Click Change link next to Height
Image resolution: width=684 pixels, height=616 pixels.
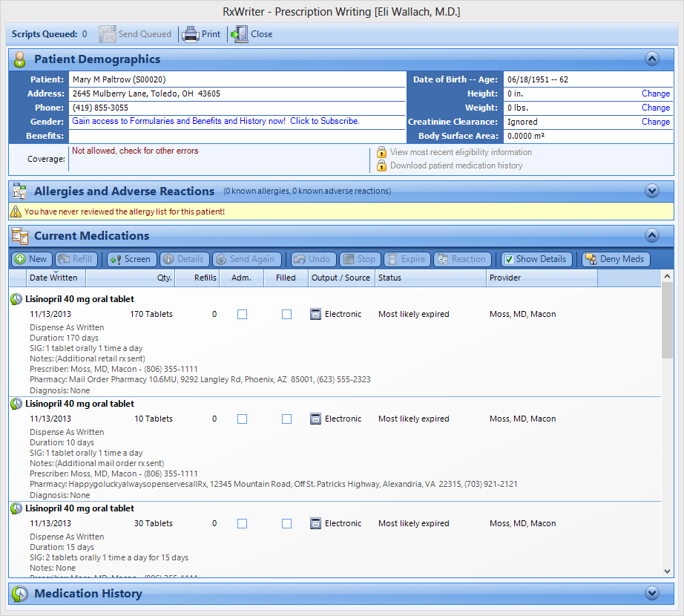pyautogui.click(x=656, y=94)
